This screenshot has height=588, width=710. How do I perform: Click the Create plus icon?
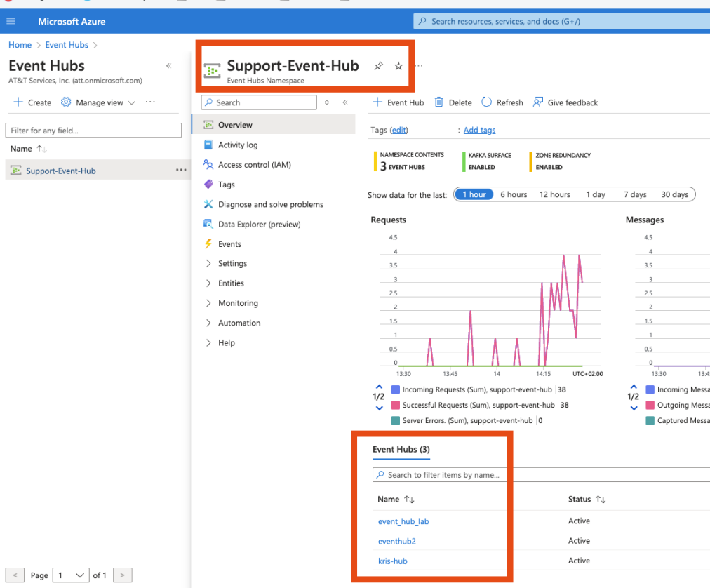18,102
